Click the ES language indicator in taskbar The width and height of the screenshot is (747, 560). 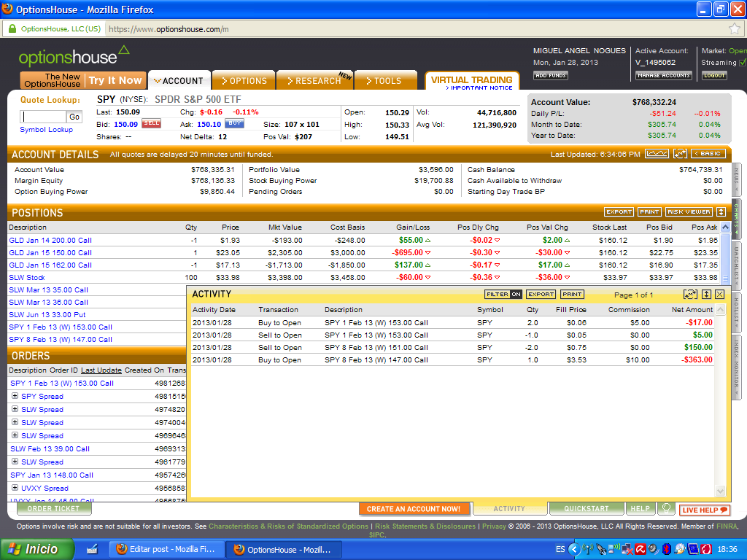click(560, 549)
